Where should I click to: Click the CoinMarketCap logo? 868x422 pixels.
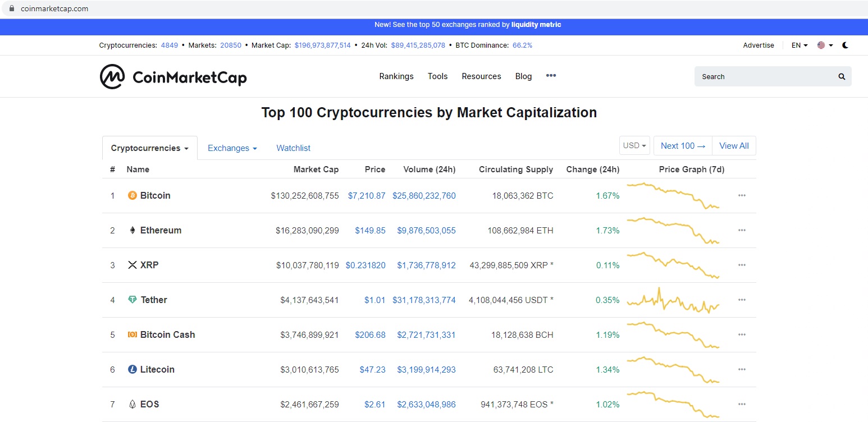coord(173,77)
